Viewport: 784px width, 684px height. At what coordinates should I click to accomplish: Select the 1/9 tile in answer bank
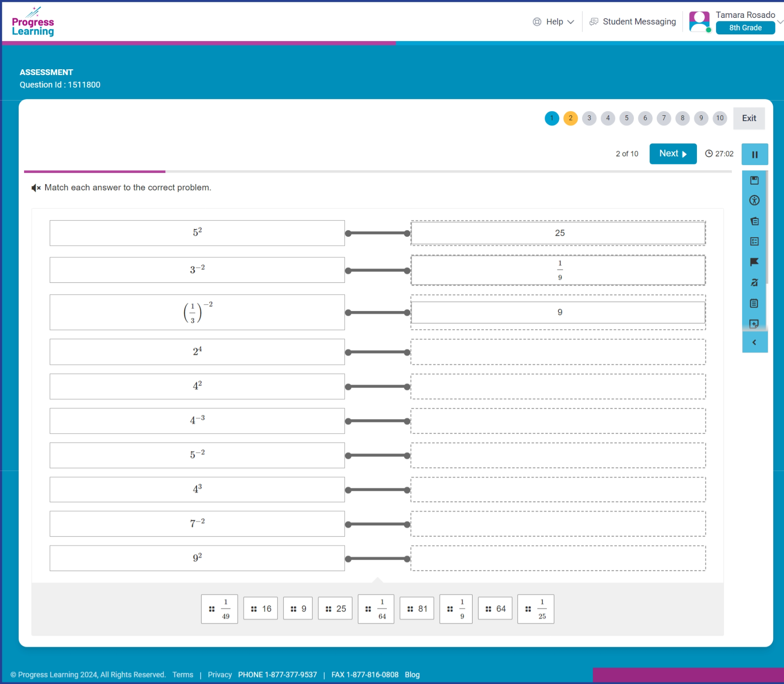click(x=456, y=609)
